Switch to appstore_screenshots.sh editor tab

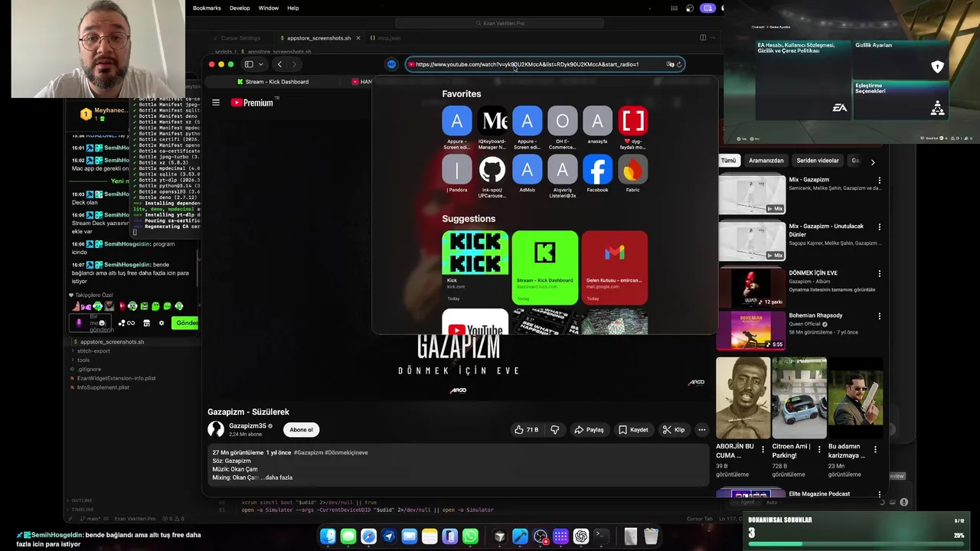tap(318, 37)
